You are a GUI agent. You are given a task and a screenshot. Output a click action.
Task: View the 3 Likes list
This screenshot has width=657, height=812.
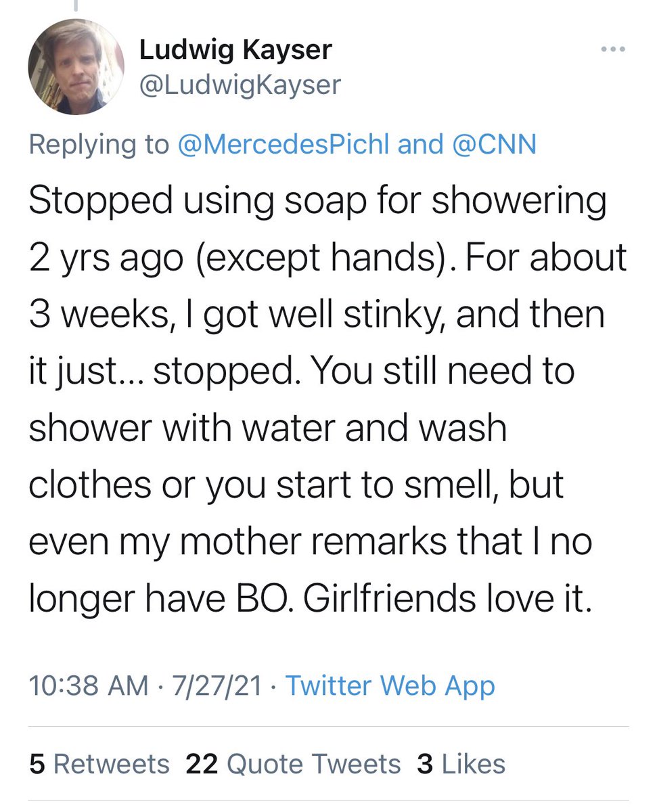(x=461, y=764)
